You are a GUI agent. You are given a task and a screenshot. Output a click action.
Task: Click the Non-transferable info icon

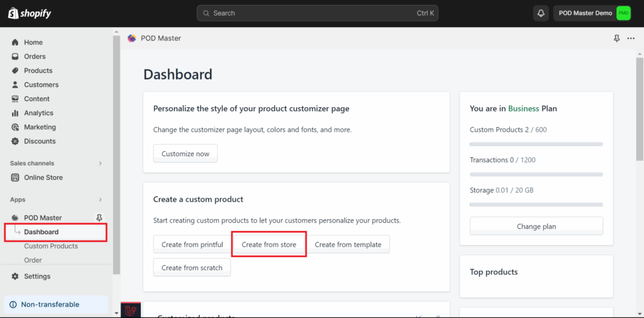13,304
